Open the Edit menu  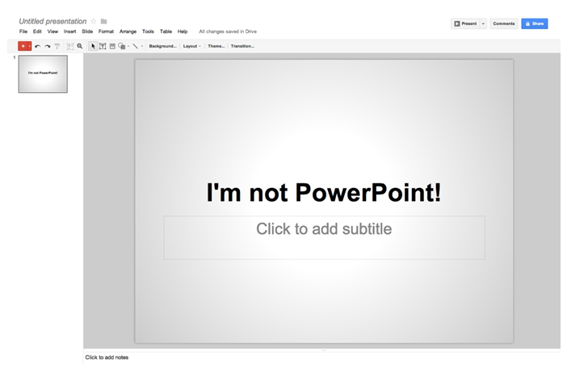tap(37, 31)
